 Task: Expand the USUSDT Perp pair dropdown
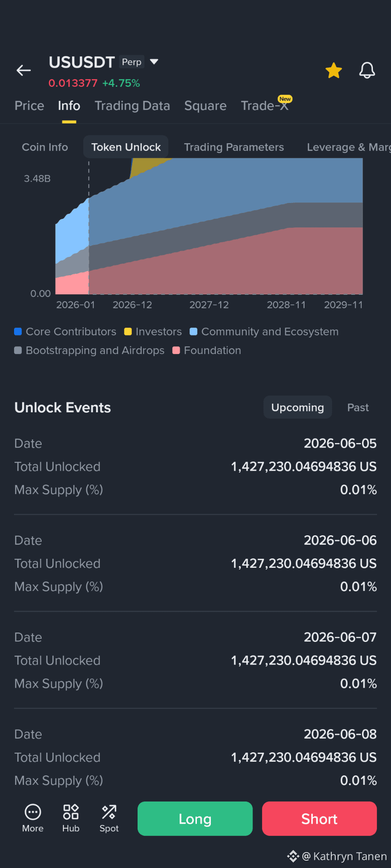pyautogui.click(x=154, y=61)
